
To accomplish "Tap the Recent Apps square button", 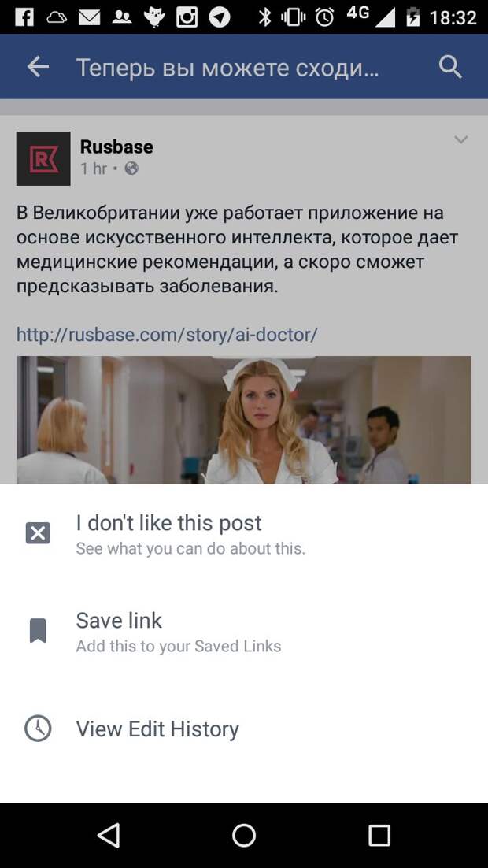I will pos(379,835).
